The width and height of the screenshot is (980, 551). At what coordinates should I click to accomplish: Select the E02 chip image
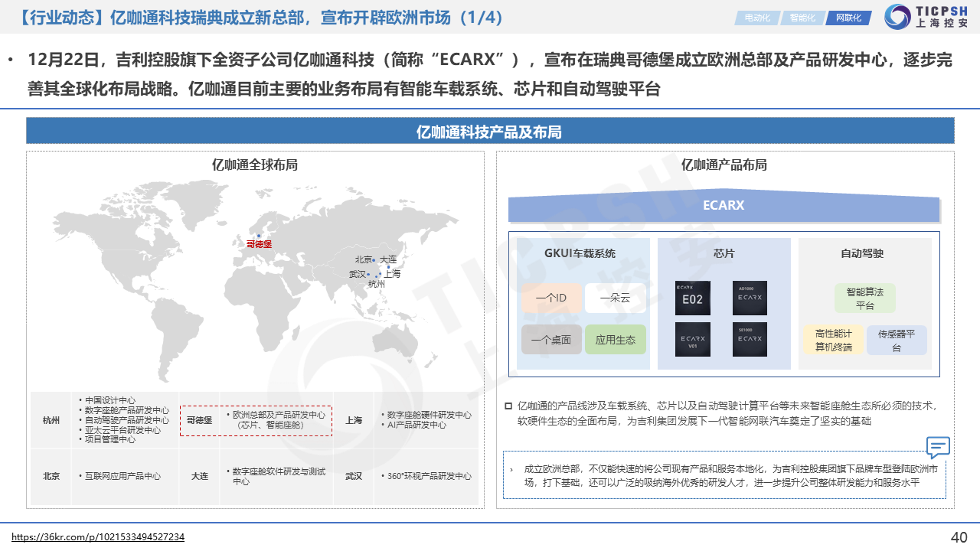coord(692,298)
